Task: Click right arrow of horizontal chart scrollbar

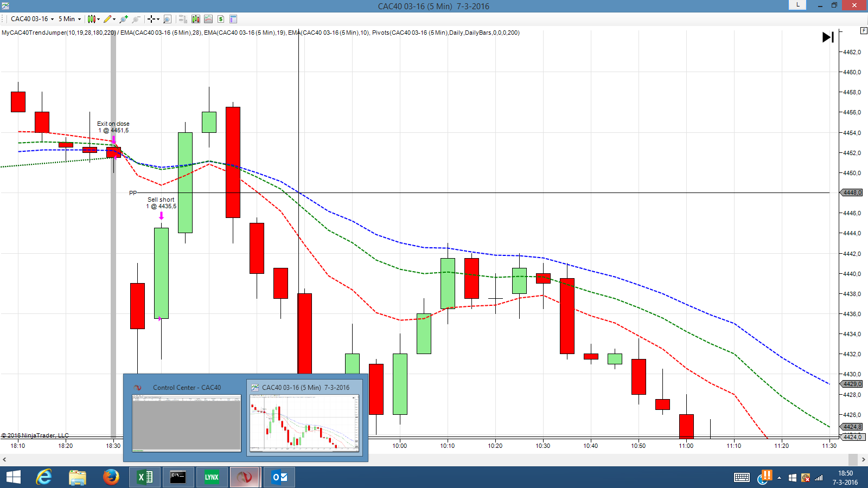Action: pos(863,460)
